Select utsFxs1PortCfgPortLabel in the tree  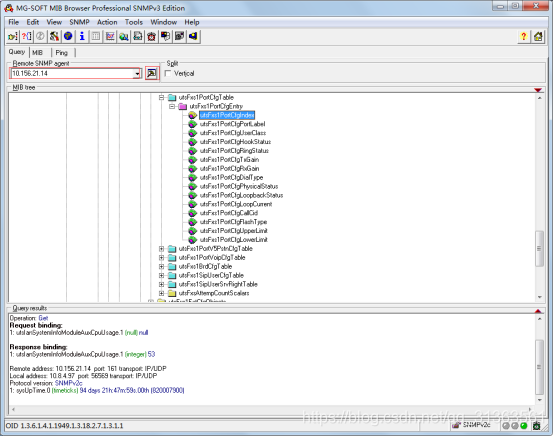pyautogui.click(x=232, y=124)
